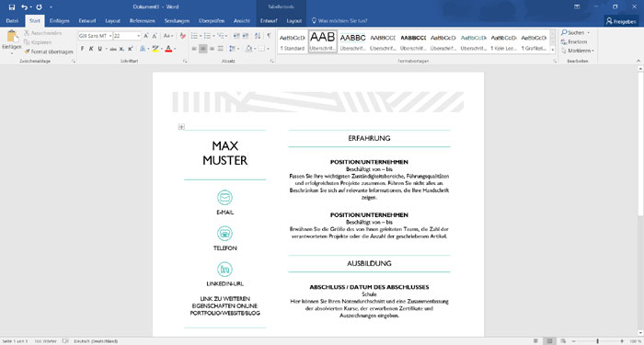Redo the last action

pos(39,7)
